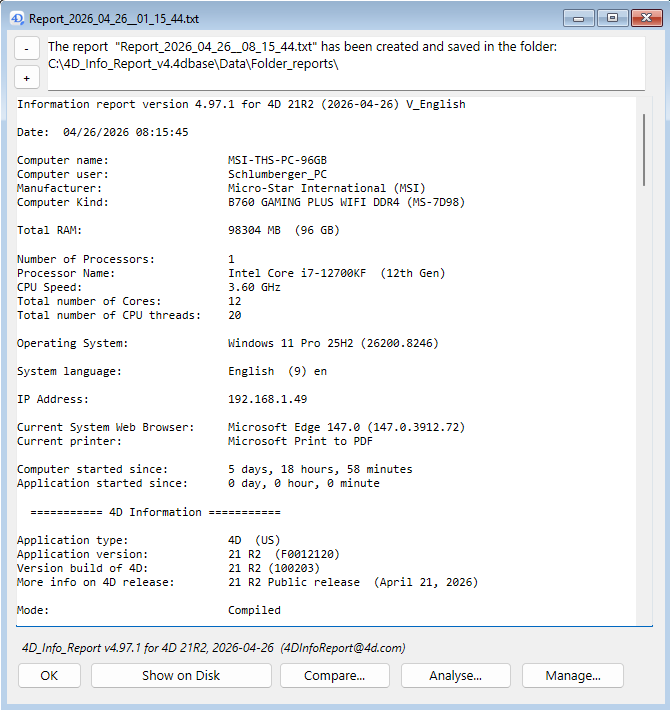The image size is (670, 710).
Task: Open the Manage... reports option
Action: point(572,675)
